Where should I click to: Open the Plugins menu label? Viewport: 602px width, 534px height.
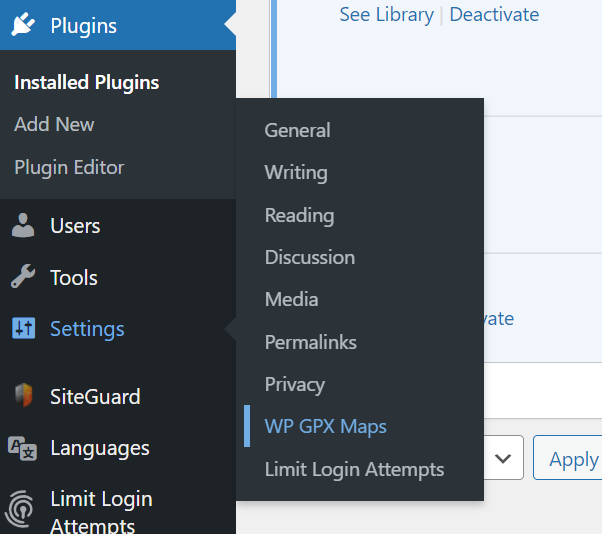83,26
